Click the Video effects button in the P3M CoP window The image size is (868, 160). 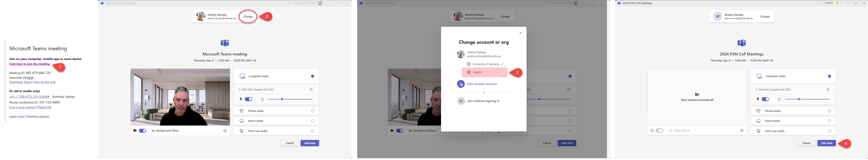[679, 131]
